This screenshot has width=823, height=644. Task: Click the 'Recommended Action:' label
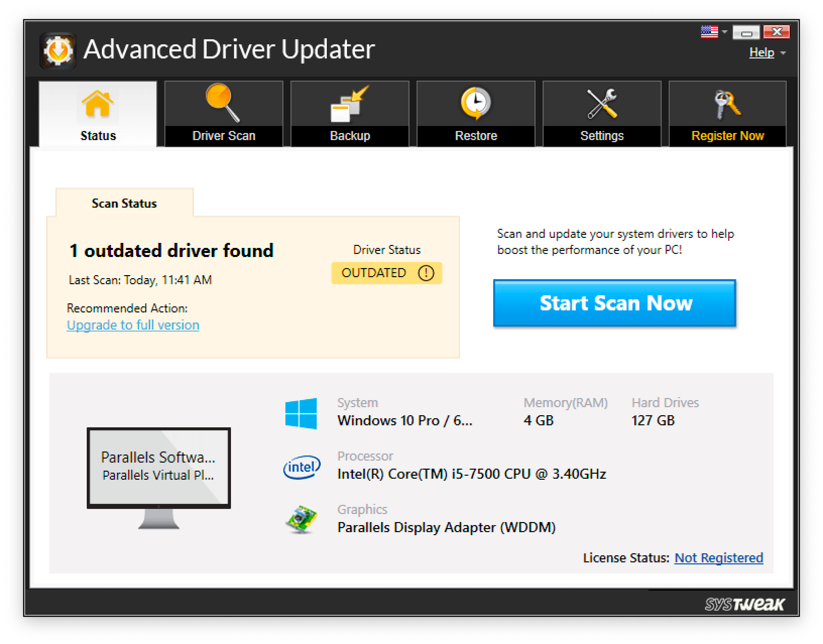[x=127, y=308]
